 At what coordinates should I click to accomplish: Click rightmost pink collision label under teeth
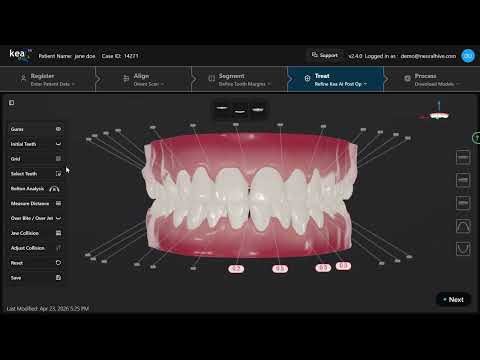tap(343, 266)
